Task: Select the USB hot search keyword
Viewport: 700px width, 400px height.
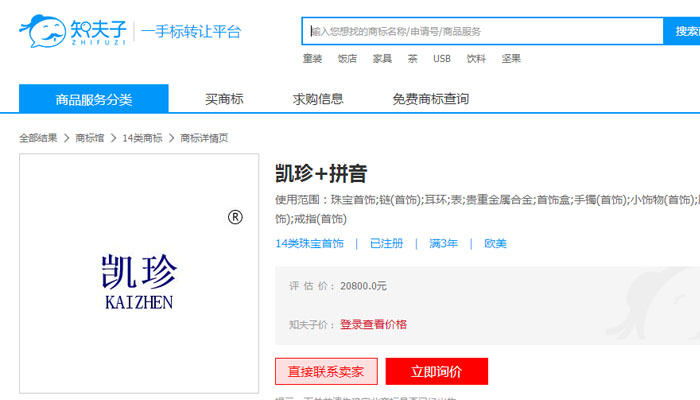Action: [442, 58]
